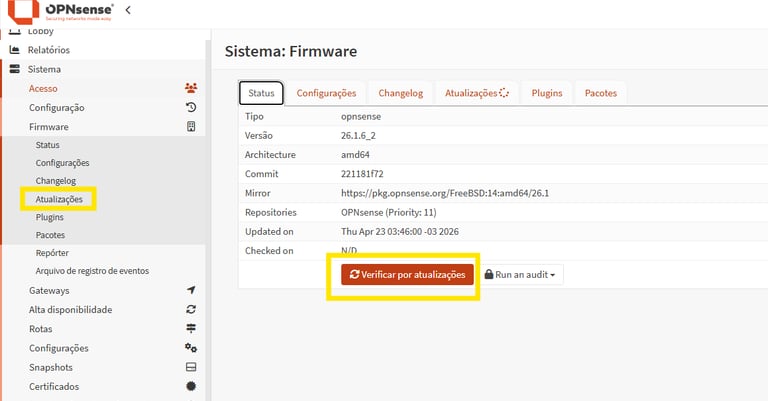Click the lock icon on Run an audit
768x401 pixels.
489,274
